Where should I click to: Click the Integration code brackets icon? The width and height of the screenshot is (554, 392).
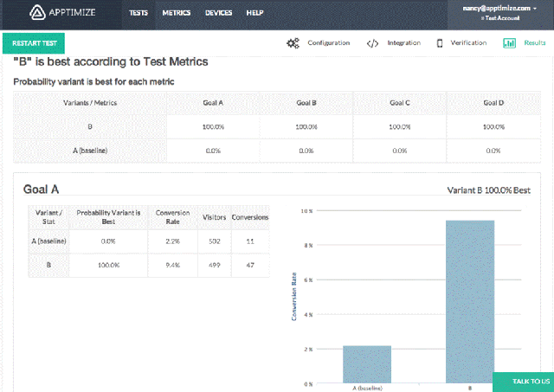point(372,42)
